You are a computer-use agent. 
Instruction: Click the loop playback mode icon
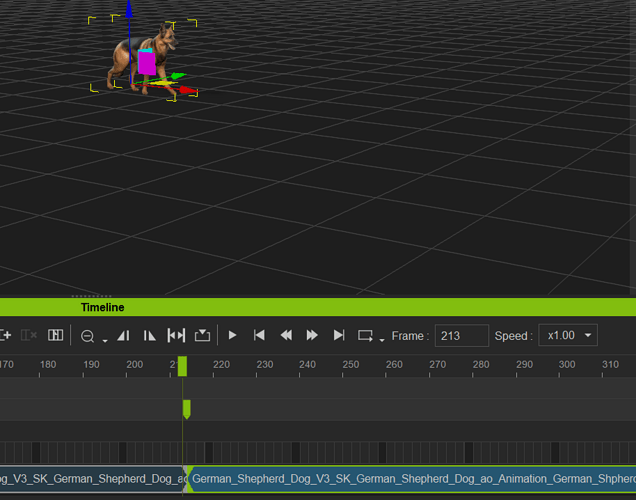365,336
